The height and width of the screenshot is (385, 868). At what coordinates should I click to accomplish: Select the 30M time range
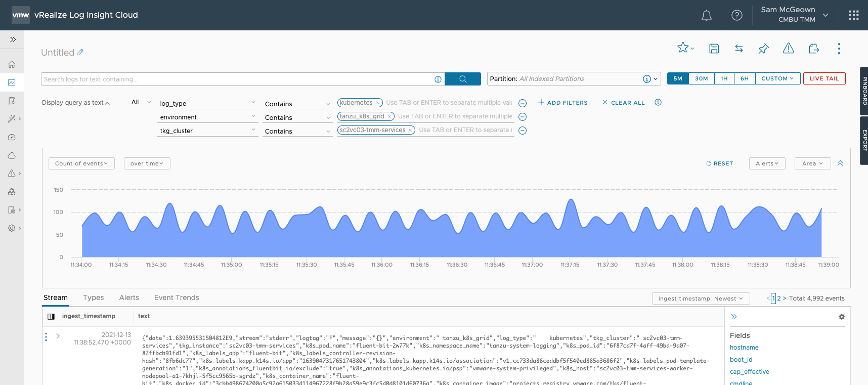(702, 78)
